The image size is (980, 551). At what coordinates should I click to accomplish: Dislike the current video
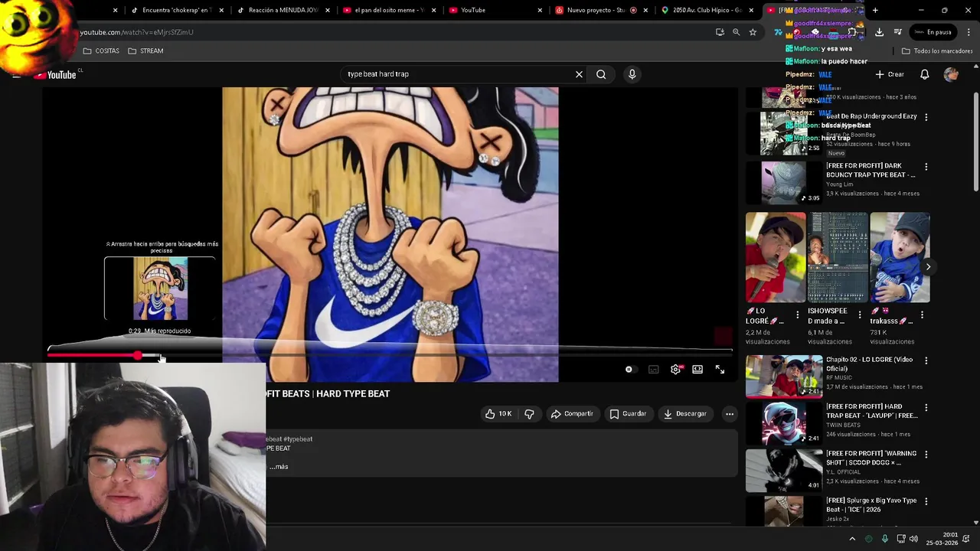pyautogui.click(x=529, y=414)
